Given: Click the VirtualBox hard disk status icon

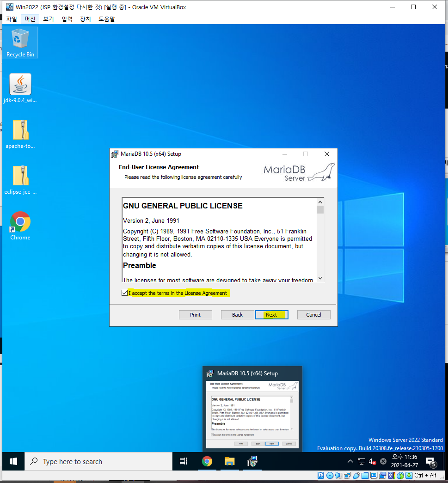Looking at the screenshot, I should tap(321, 475).
